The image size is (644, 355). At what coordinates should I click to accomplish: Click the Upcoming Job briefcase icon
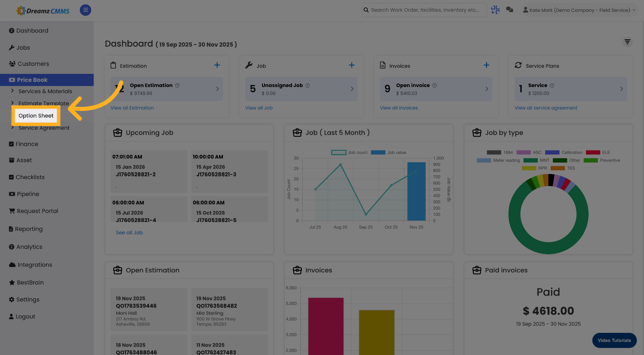point(118,133)
